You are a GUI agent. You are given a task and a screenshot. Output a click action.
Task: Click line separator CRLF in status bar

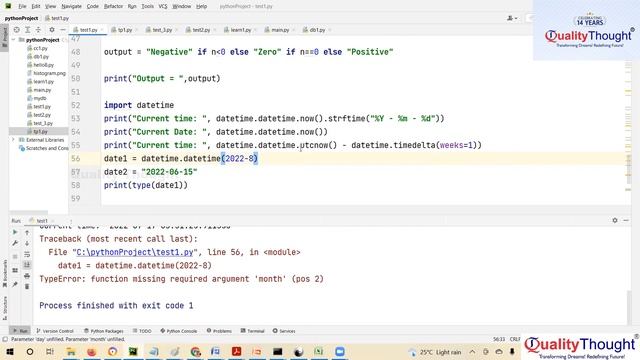[515, 339]
